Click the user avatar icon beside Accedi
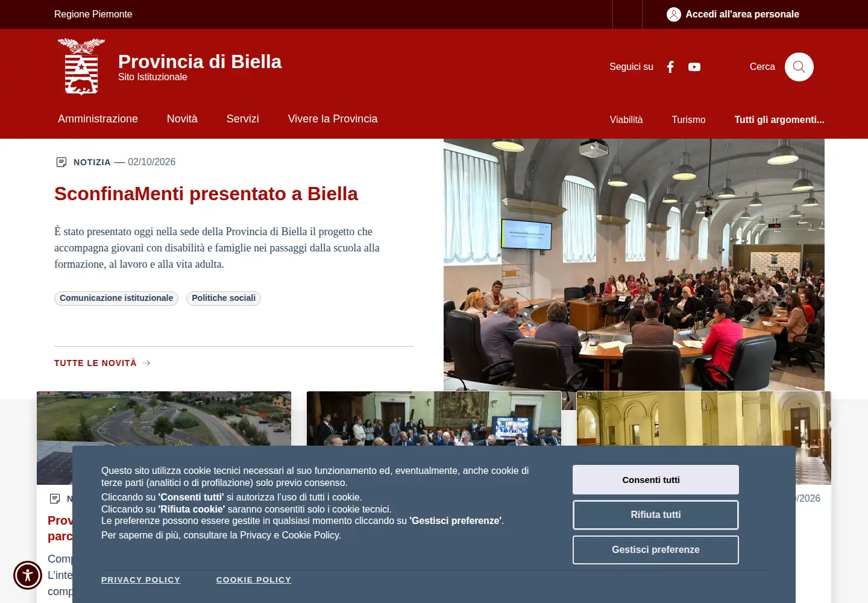Image resolution: width=868 pixels, height=603 pixels. tap(674, 14)
